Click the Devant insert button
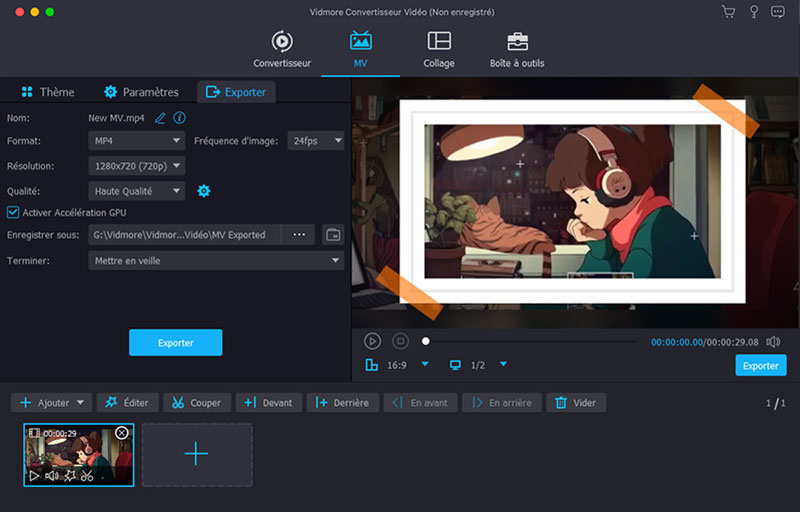800x512 pixels. 269,403
